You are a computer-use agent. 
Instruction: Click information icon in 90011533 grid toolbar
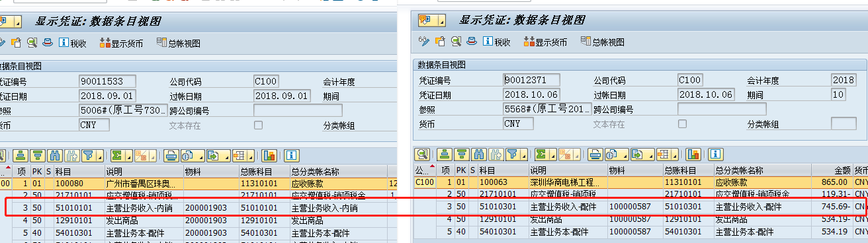pyautogui.click(x=291, y=155)
